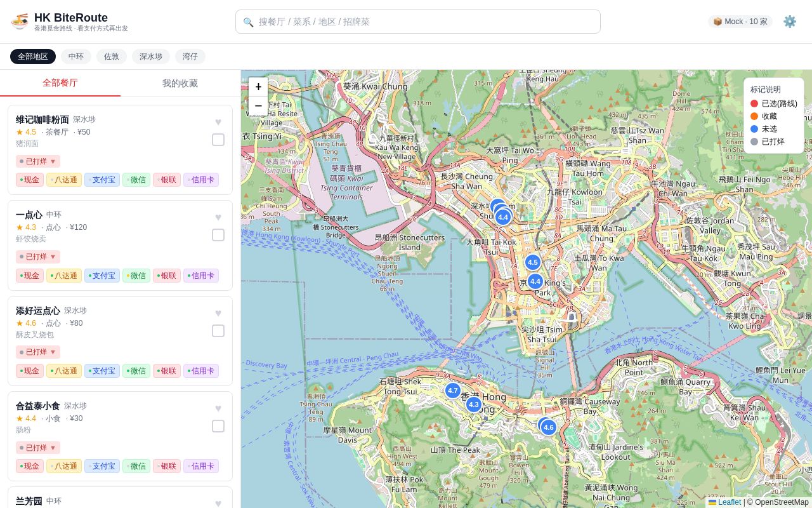Open the 合益泰小食 restaurant title
Screen dimensions: 812x508
click(x=38, y=406)
